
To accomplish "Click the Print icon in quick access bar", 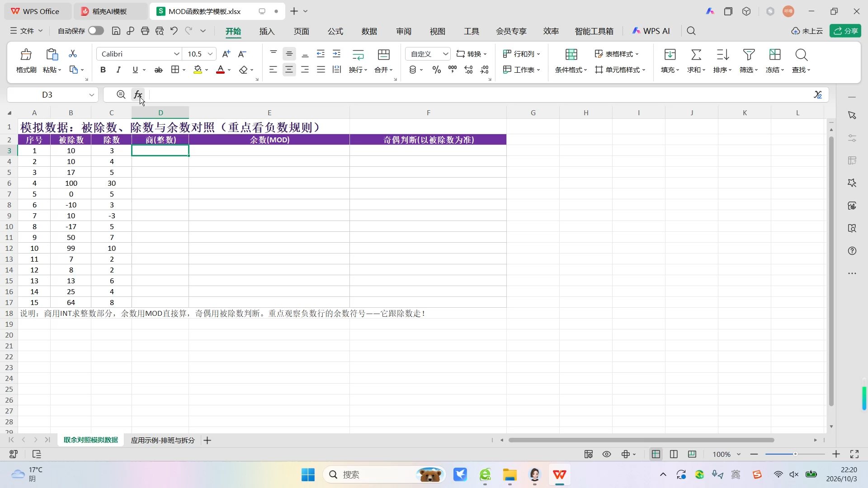I will (145, 31).
